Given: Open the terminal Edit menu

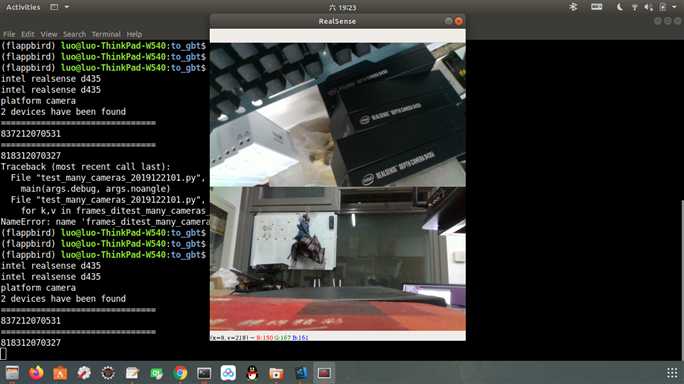Looking at the screenshot, I should [x=27, y=34].
